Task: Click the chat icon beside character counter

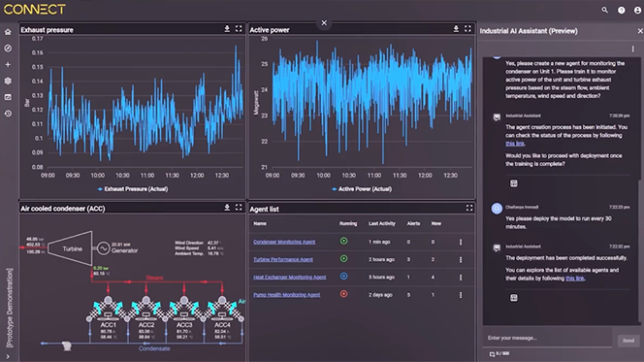Action: tap(492, 354)
